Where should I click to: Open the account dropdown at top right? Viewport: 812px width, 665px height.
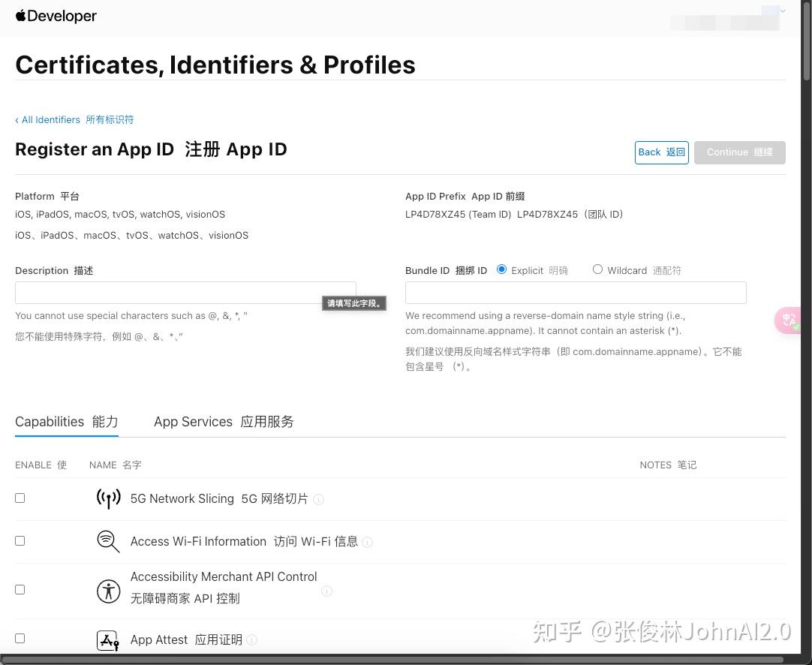click(783, 11)
